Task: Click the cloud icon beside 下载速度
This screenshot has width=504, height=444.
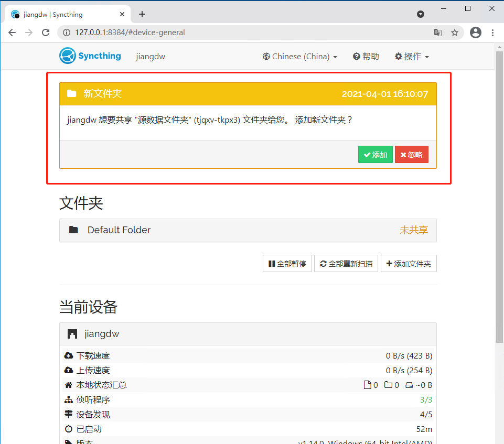Action: click(69, 355)
